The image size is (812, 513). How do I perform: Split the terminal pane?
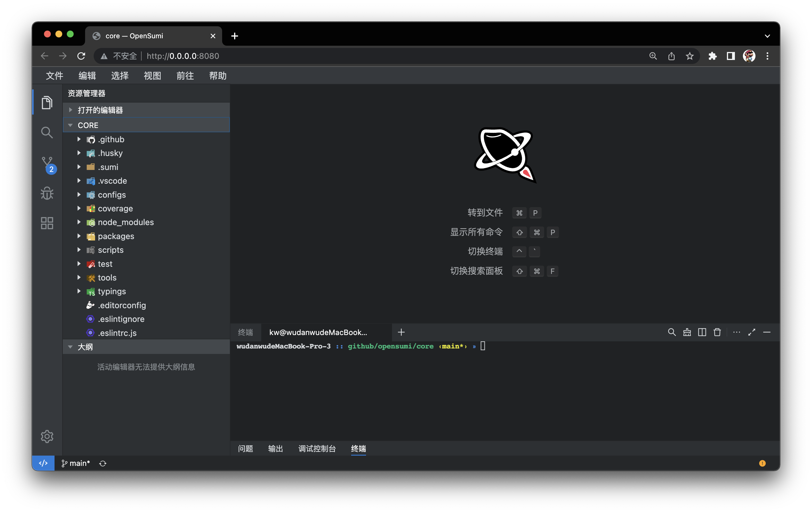tap(702, 332)
